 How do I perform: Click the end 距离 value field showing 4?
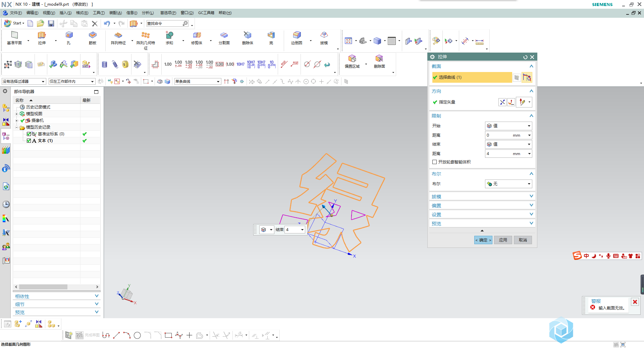508,154
